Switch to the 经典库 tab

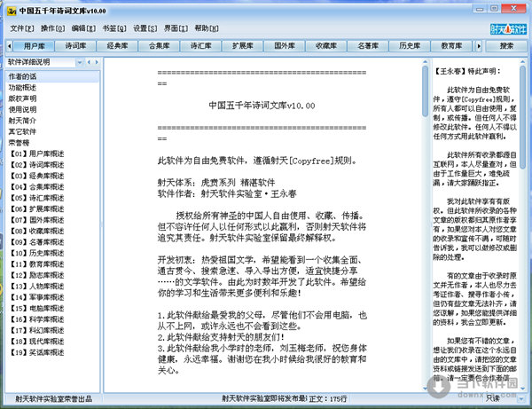[117, 46]
